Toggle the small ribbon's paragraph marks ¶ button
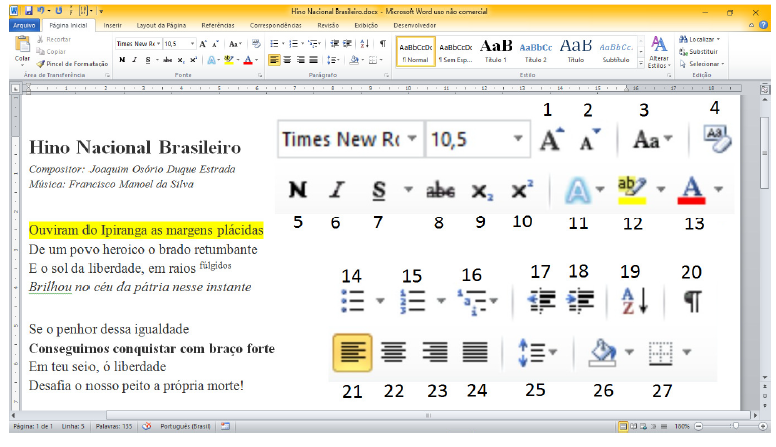The image size is (776, 447). 383,44
